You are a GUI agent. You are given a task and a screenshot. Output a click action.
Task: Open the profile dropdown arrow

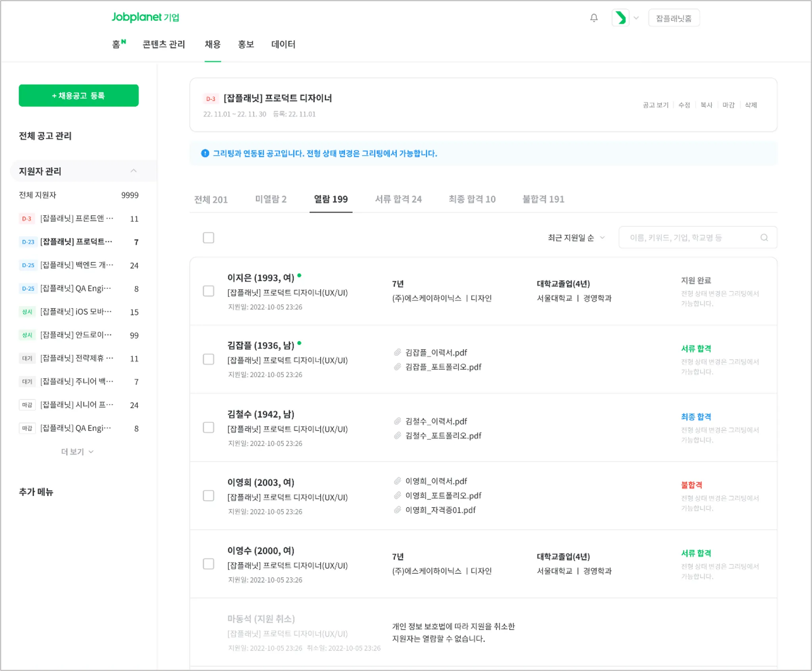point(636,18)
